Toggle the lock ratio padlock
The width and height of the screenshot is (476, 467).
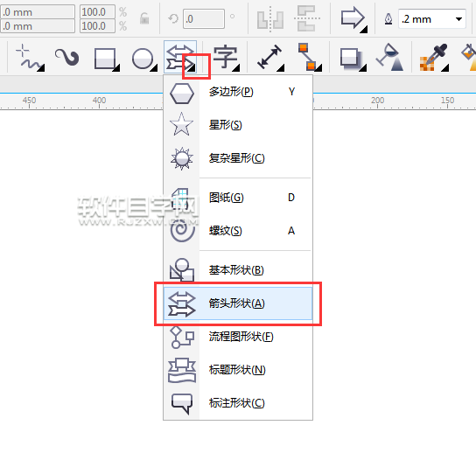(144, 18)
